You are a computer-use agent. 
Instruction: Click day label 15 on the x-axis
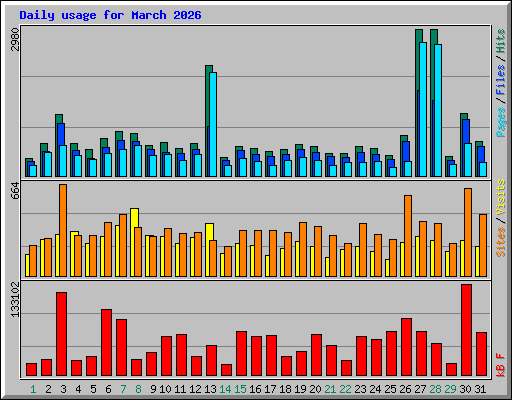[240, 389]
